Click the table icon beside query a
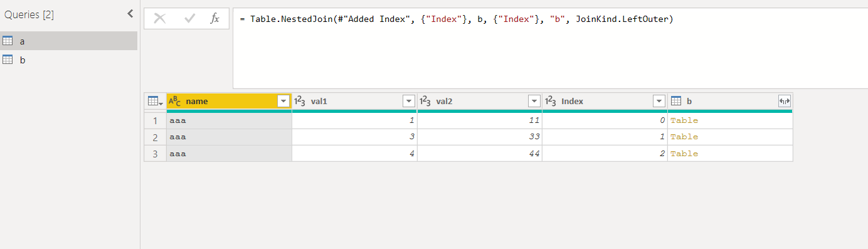 8,41
